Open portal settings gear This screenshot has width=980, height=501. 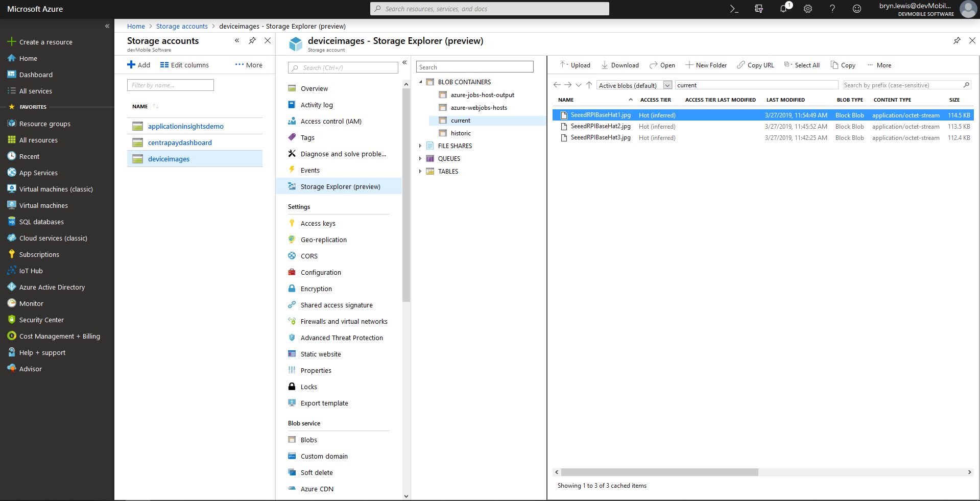coord(808,9)
